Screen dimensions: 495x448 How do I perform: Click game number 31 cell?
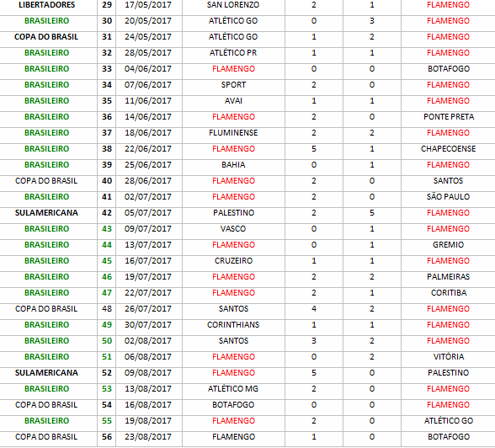(x=107, y=37)
